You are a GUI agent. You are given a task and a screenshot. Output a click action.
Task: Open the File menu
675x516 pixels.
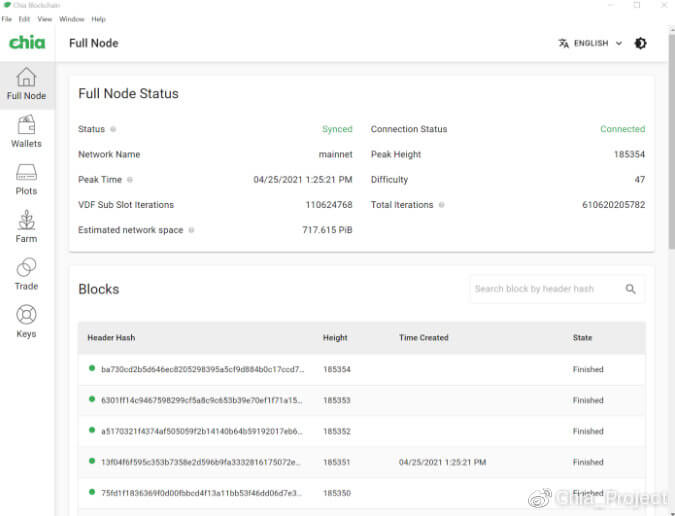(6, 19)
